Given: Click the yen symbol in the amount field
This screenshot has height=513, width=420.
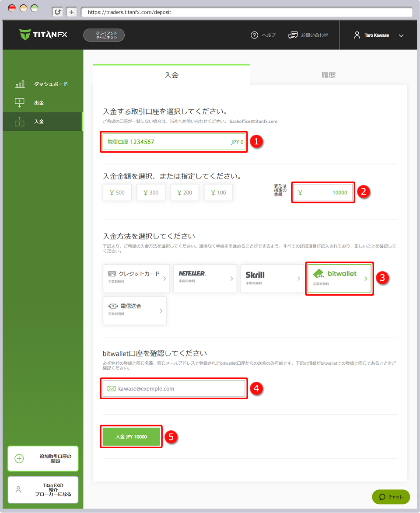Looking at the screenshot, I should [x=300, y=193].
